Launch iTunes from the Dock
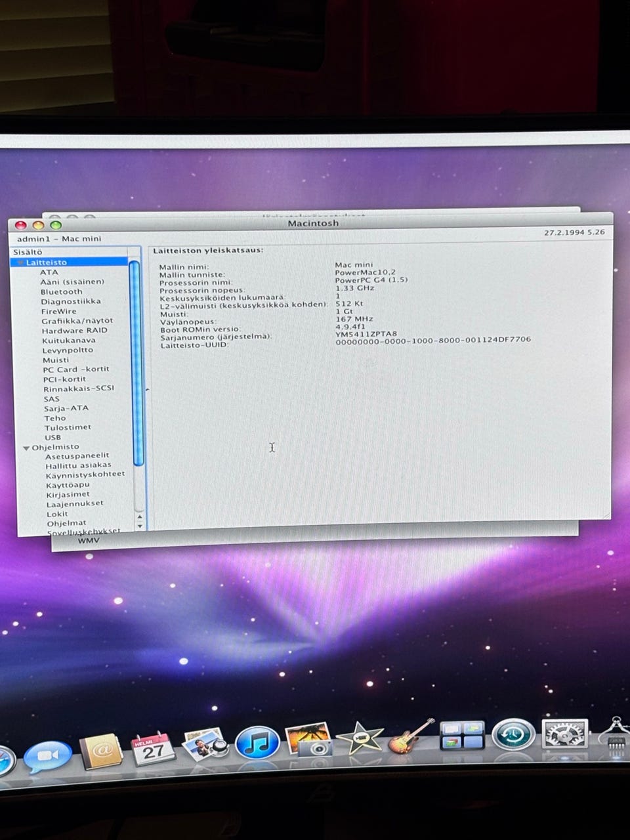The height and width of the screenshot is (840, 630). pyautogui.click(x=257, y=743)
